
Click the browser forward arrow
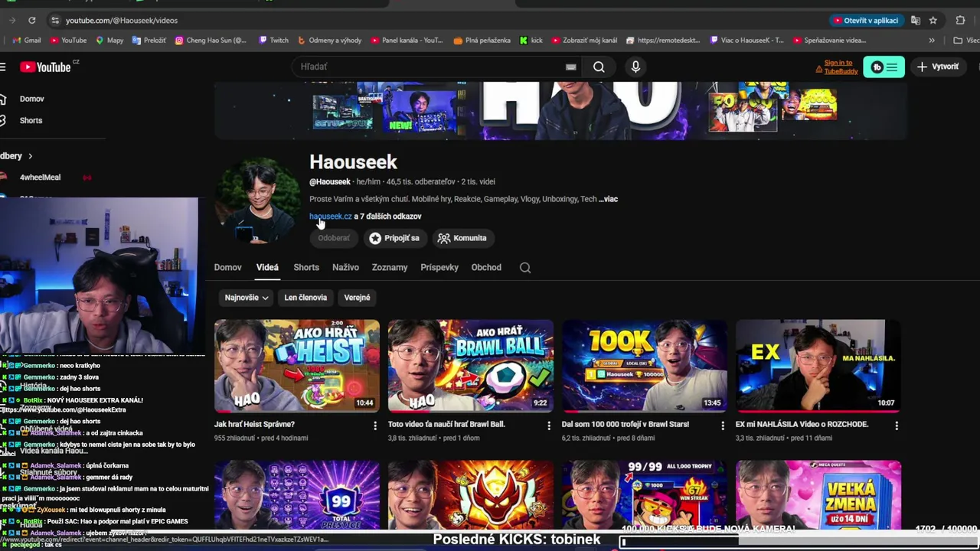tap(12, 20)
